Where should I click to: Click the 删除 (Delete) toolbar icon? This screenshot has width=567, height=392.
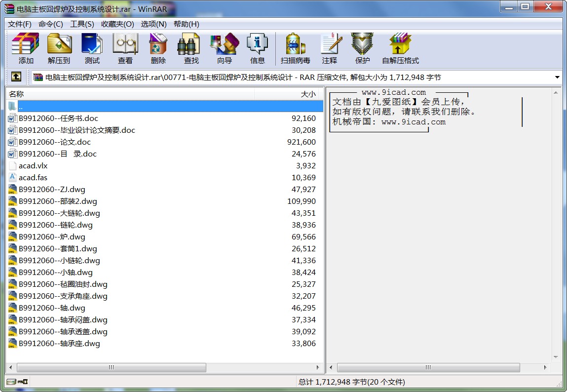pyautogui.click(x=158, y=44)
